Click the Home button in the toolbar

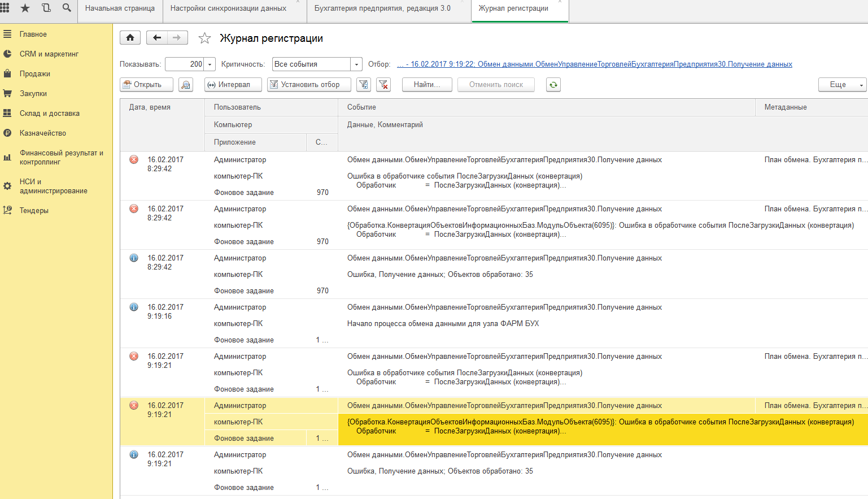130,38
